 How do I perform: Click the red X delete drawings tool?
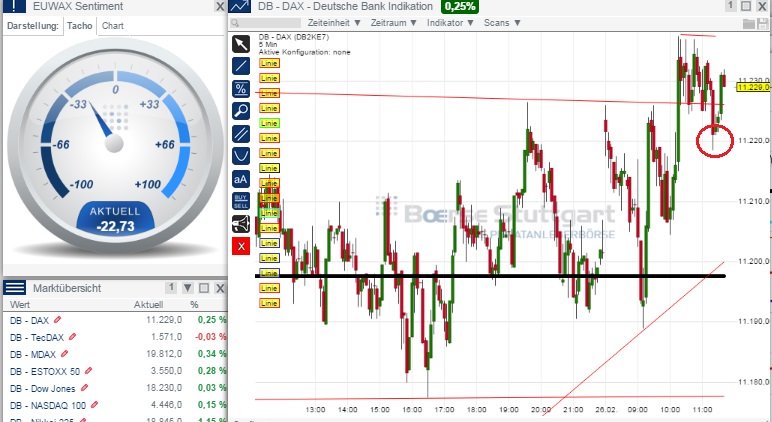point(241,246)
